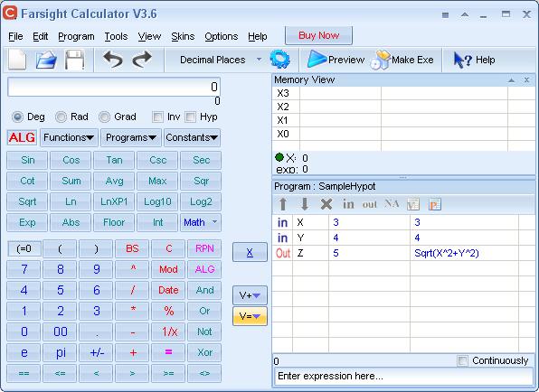Redo with the forward arrow icon
The width and height of the screenshot is (539, 392).
[142, 60]
